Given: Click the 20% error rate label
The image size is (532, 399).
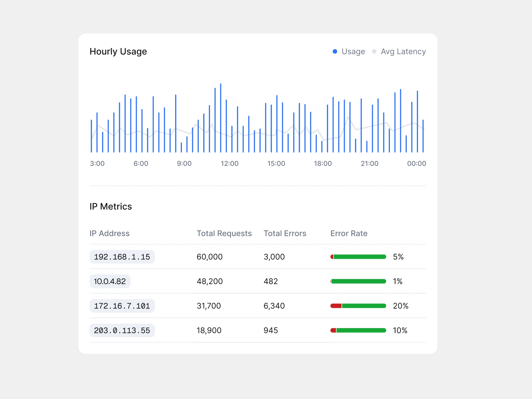Looking at the screenshot, I should coord(401,306).
